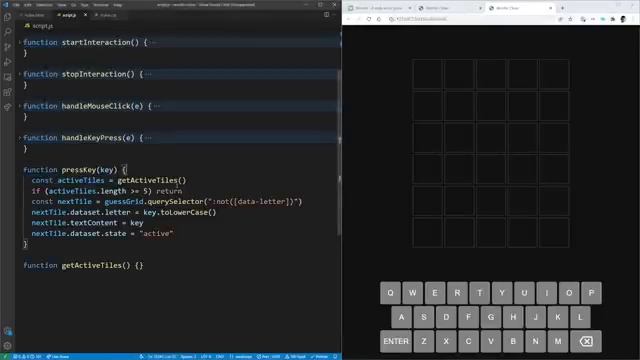This screenshot has width=640, height=360.
Task: Open the Search view in the activity bar
Action: tap(7, 32)
